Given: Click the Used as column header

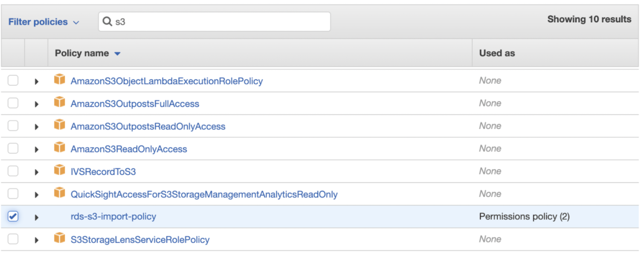Looking at the screenshot, I should point(496,53).
